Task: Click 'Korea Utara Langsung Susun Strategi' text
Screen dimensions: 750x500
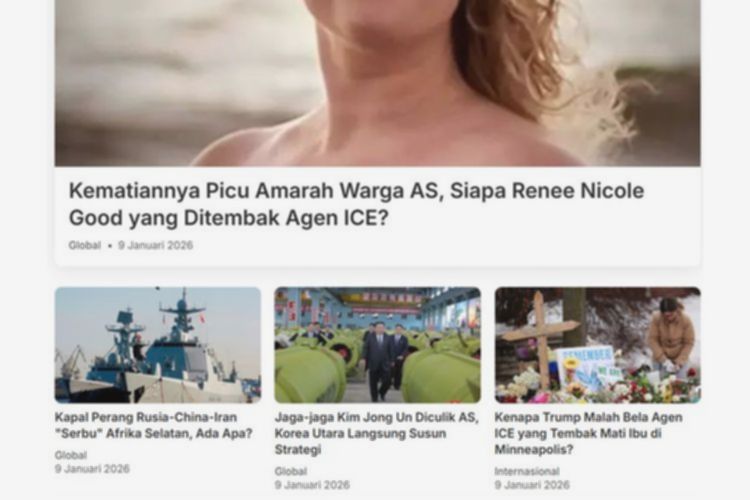Action: click(x=360, y=442)
